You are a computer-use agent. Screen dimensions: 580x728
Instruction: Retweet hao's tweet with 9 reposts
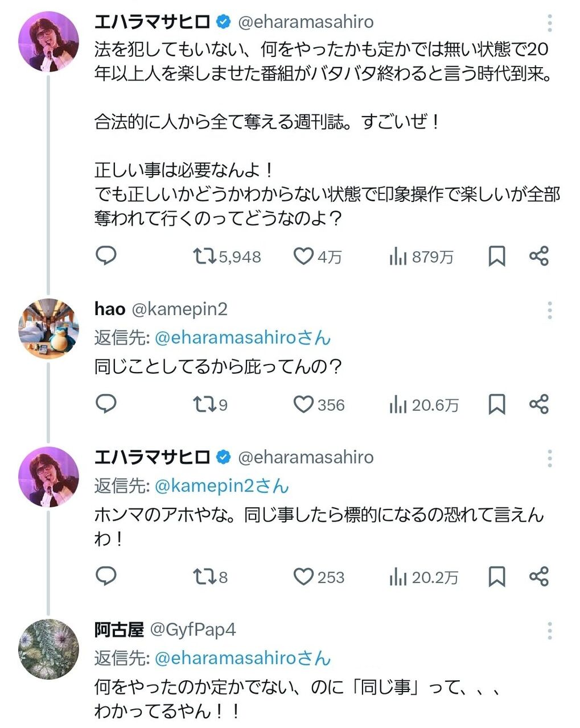pyautogui.click(x=203, y=404)
